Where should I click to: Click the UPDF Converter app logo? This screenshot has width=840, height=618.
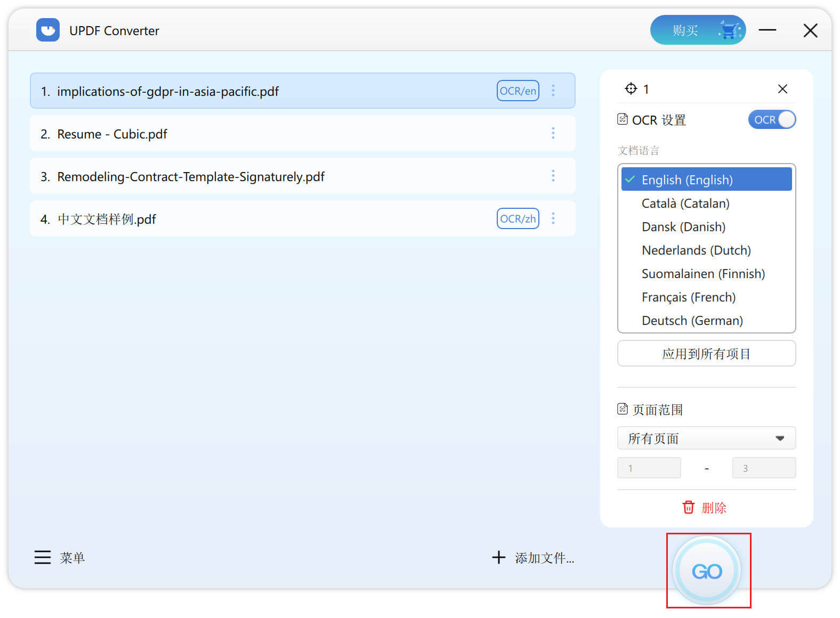tap(48, 30)
